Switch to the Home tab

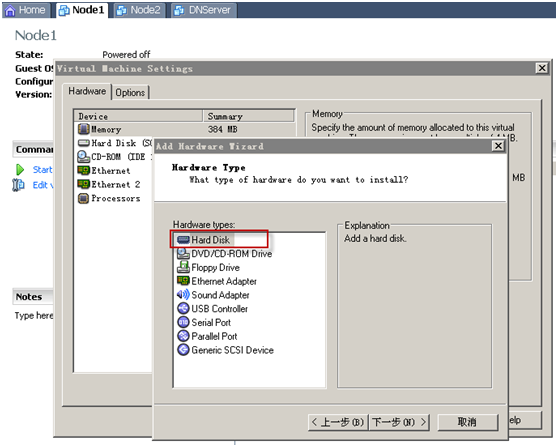(26, 10)
